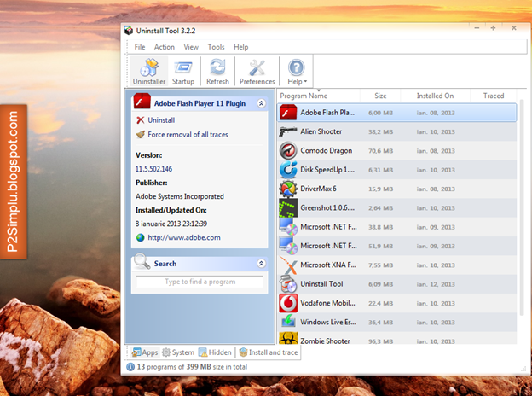532x396 pixels.
Task: Select the Disk SpeedUp icon
Action: 288,170
